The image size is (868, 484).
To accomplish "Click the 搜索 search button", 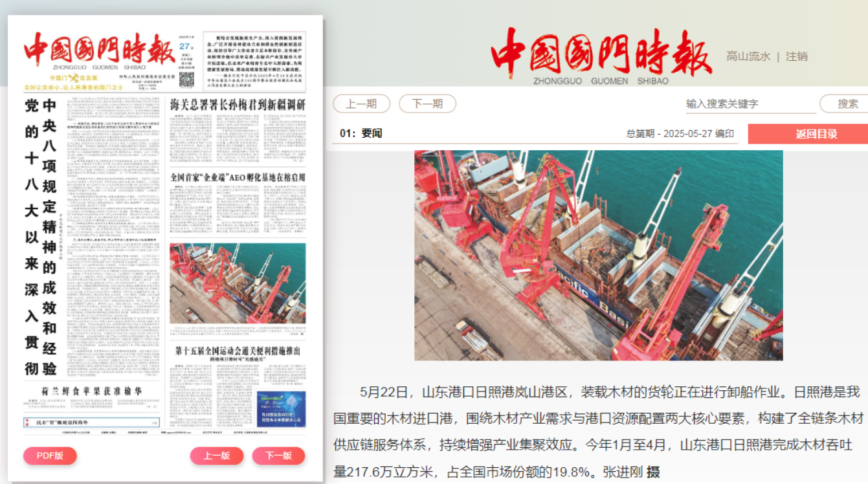I will pos(846,104).
